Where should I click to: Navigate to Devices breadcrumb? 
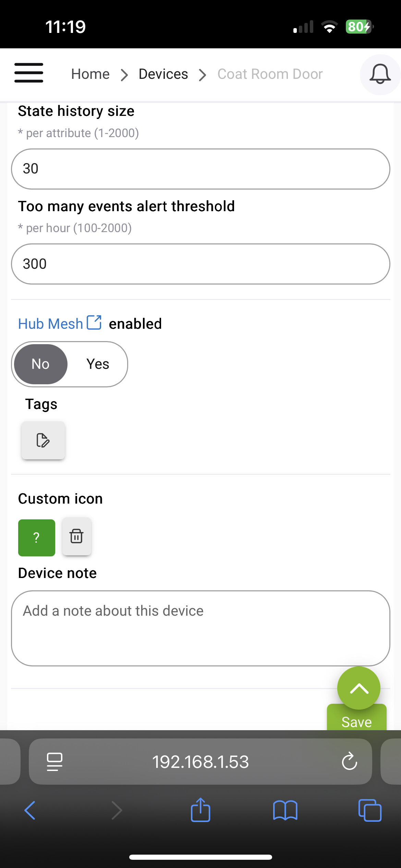coord(163,74)
